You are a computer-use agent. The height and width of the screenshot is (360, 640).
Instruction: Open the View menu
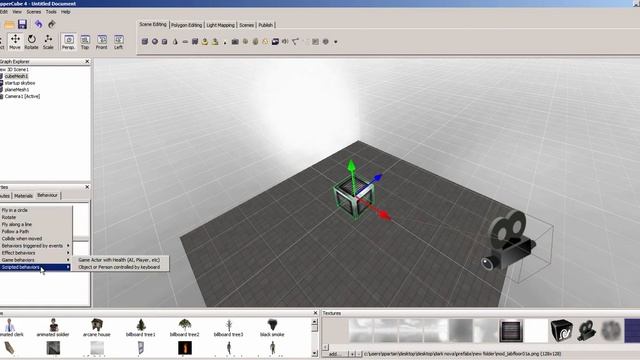[x=17, y=12]
